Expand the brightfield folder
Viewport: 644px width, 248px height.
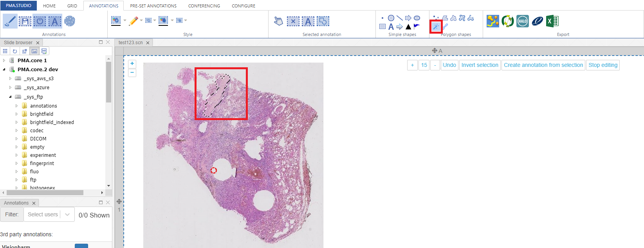click(x=16, y=114)
